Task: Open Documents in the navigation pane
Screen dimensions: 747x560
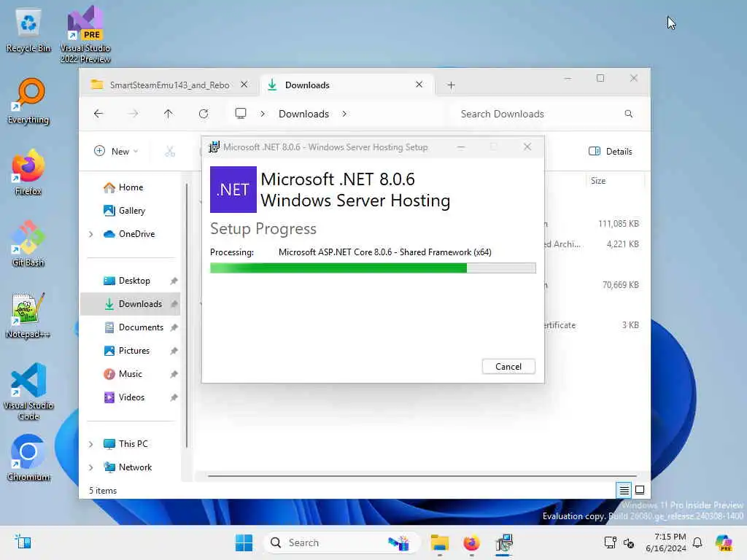Action: (131, 327)
